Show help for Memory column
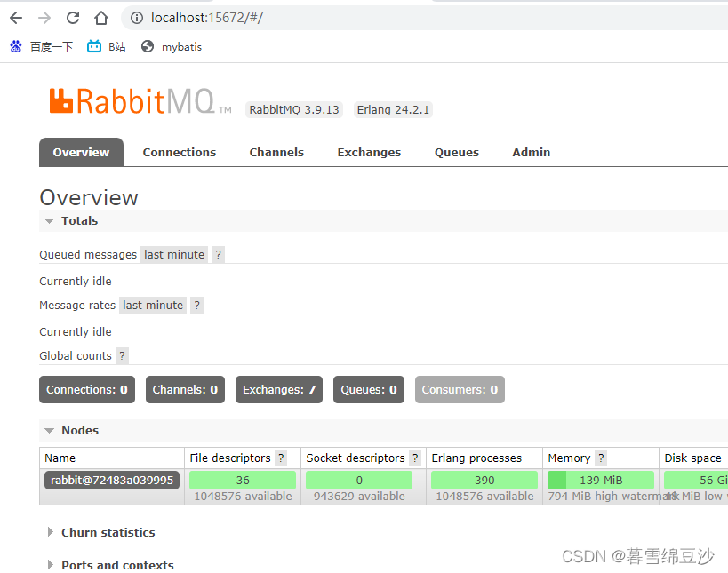 (x=601, y=458)
